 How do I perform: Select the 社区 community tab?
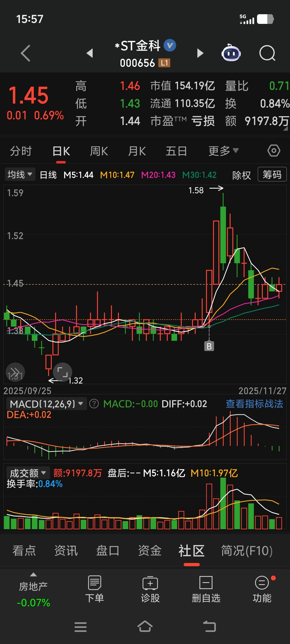point(191,551)
